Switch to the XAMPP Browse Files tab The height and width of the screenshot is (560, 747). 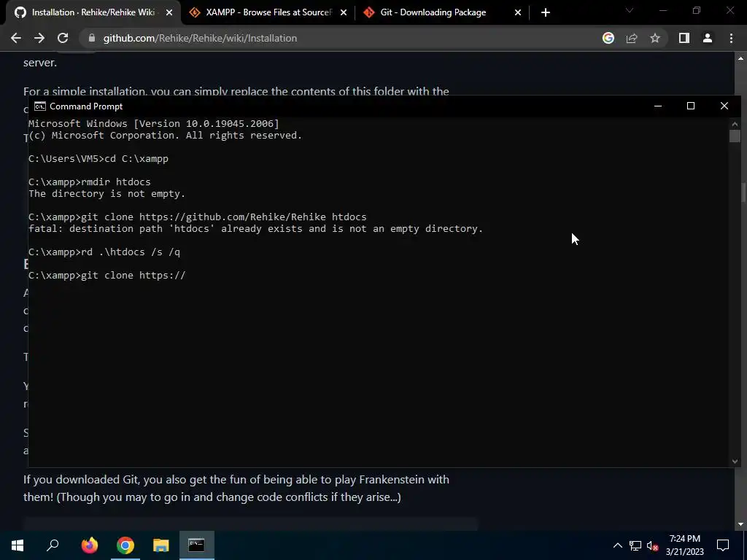click(x=268, y=12)
